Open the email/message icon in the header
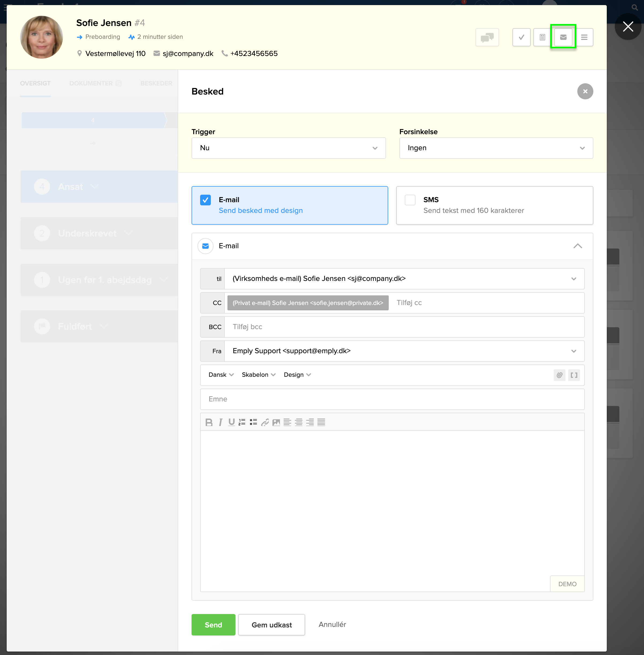The height and width of the screenshot is (655, 644). tap(563, 37)
